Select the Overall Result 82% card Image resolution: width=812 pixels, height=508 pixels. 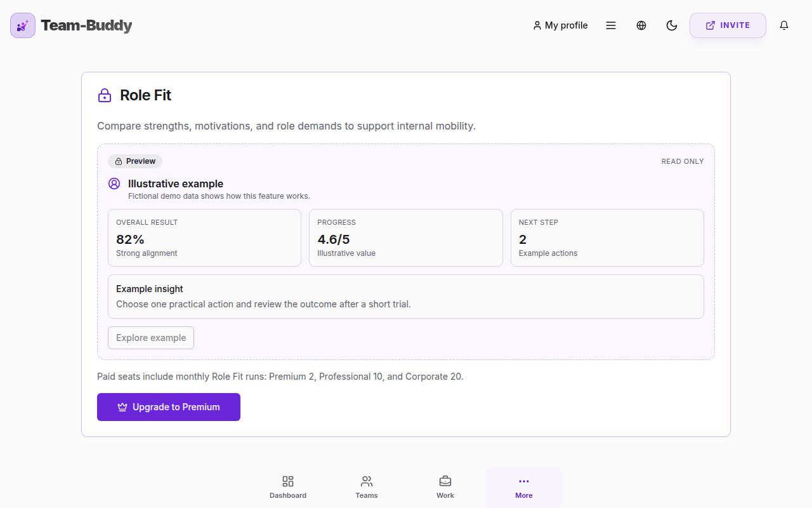click(204, 237)
